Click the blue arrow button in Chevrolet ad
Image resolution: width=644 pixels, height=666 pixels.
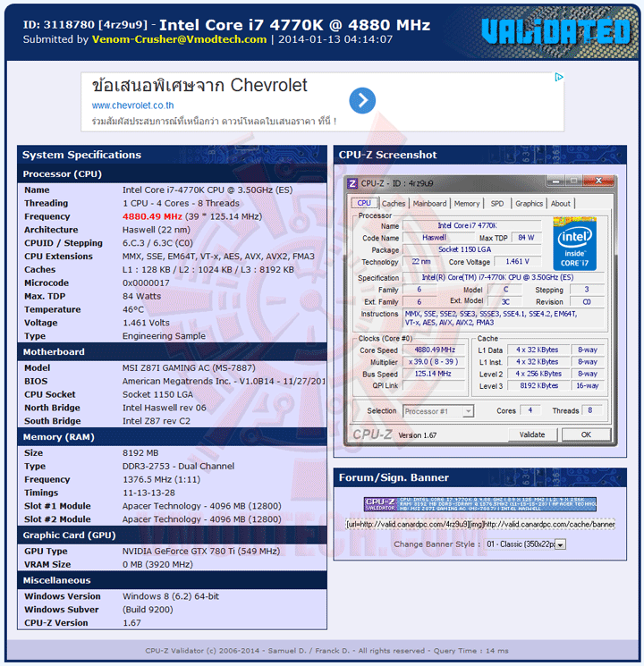(362, 101)
